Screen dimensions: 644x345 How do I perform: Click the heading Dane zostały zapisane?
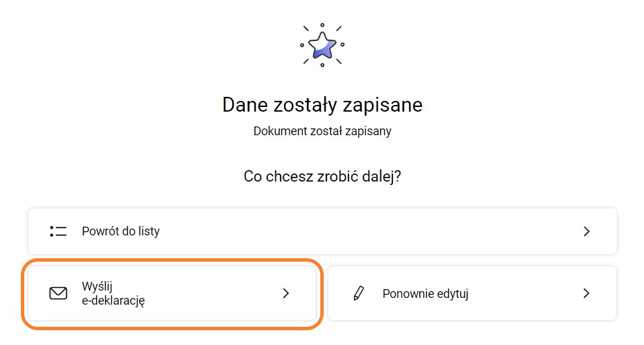[x=322, y=106]
